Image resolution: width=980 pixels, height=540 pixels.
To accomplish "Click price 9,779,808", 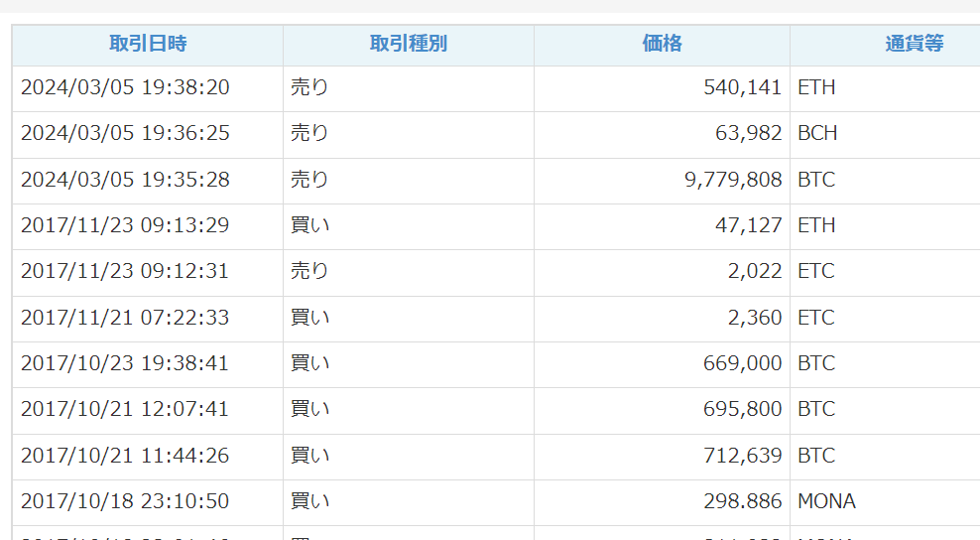I will [x=733, y=180].
